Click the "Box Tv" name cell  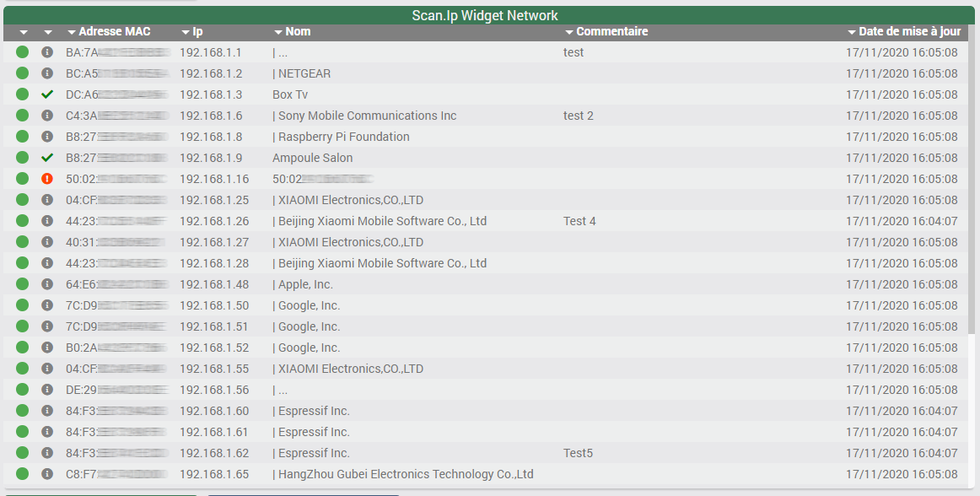coord(290,94)
